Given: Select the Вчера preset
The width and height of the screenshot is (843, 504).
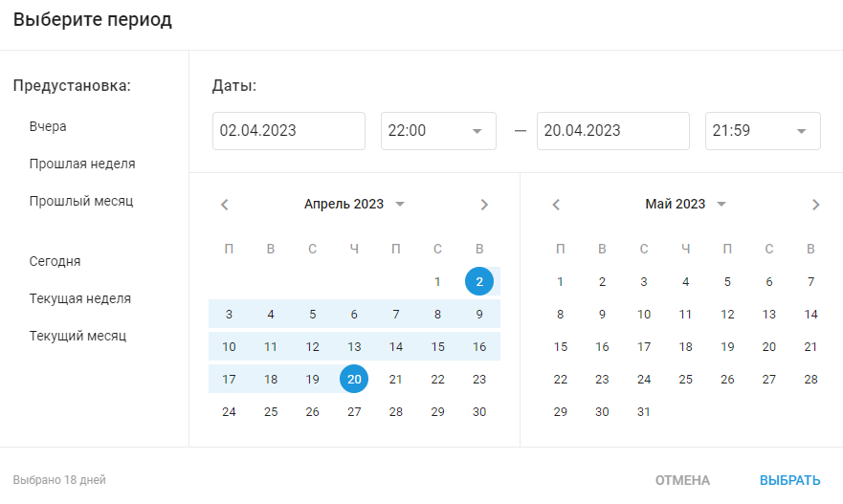Looking at the screenshot, I should [x=48, y=127].
